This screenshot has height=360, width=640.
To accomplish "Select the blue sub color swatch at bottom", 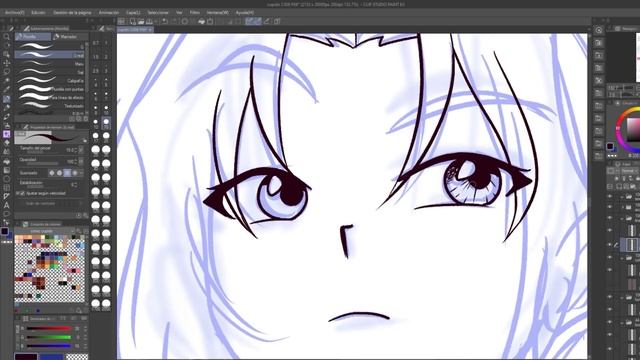I will coord(51,357).
